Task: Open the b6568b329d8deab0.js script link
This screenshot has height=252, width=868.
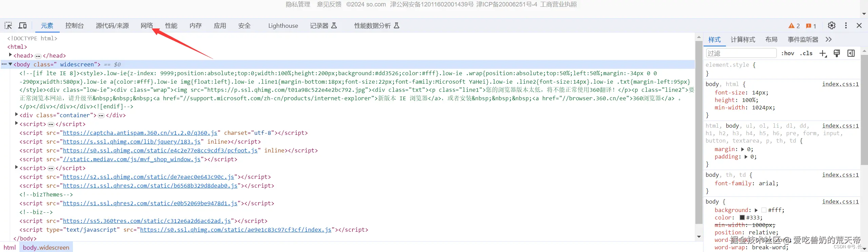Action: point(150,186)
